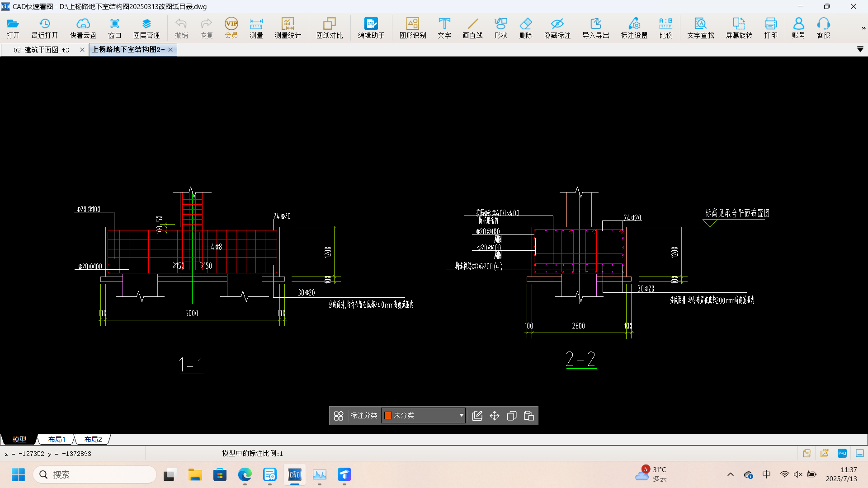Click the 屏幕旋转 screen rotate icon

coord(739,28)
